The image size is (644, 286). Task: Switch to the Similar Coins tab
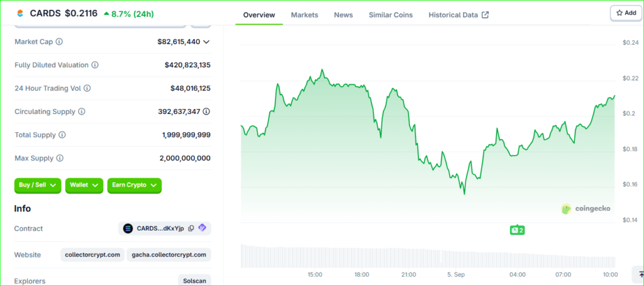tap(391, 14)
